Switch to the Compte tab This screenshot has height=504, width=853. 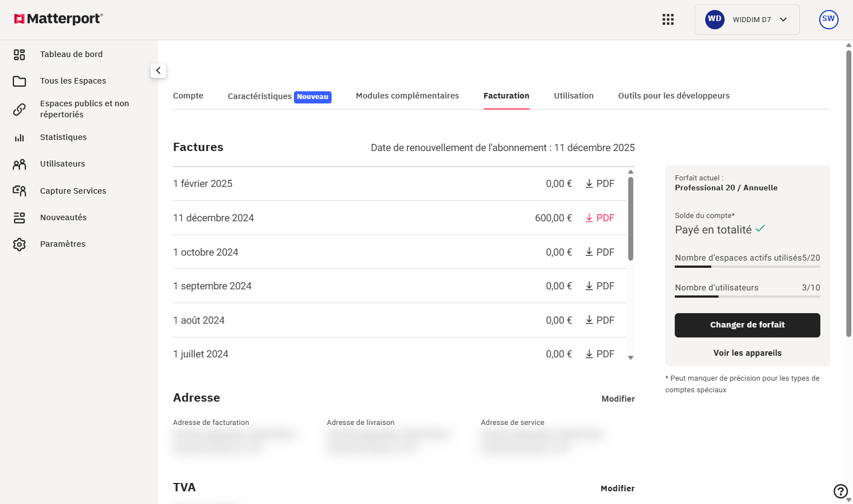tap(188, 96)
